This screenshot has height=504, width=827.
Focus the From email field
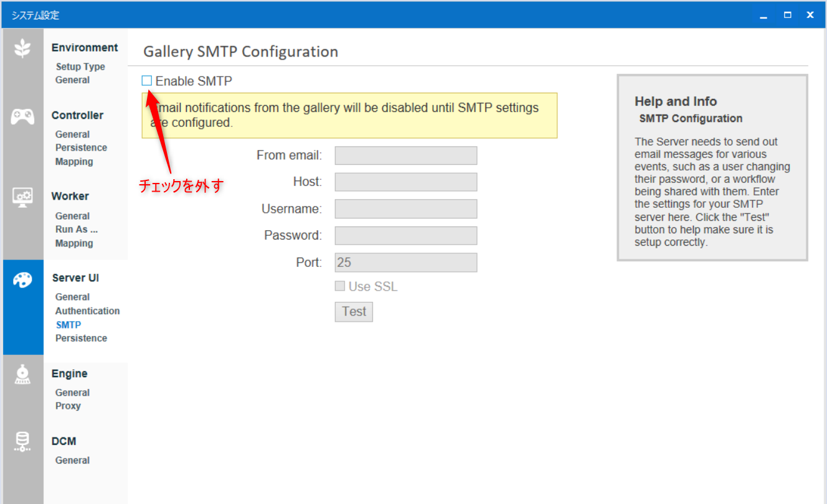coord(406,156)
